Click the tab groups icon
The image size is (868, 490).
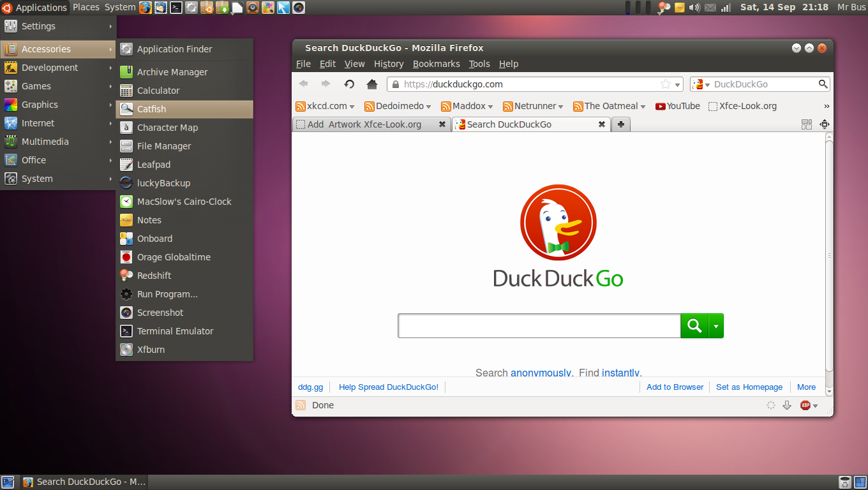(807, 124)
